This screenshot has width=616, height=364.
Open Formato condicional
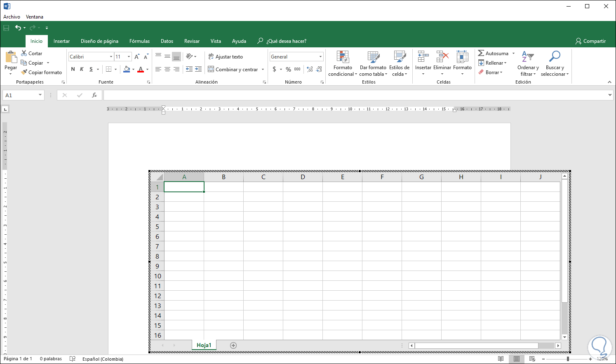(343, 63)
